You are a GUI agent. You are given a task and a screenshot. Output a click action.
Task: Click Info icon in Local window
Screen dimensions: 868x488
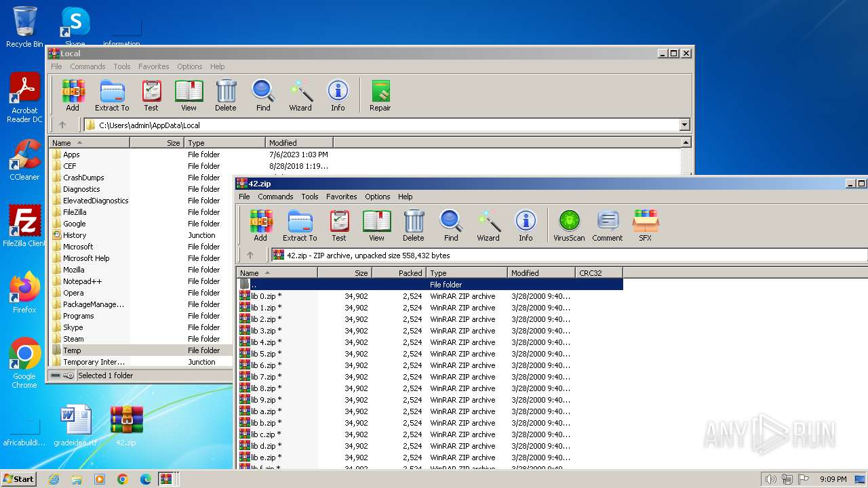click(338, 95)
